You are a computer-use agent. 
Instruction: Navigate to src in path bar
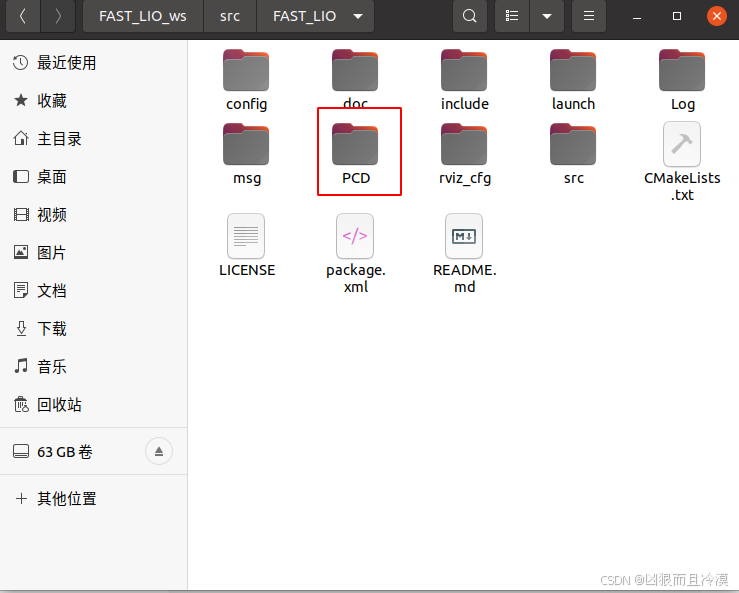(230, 16)
